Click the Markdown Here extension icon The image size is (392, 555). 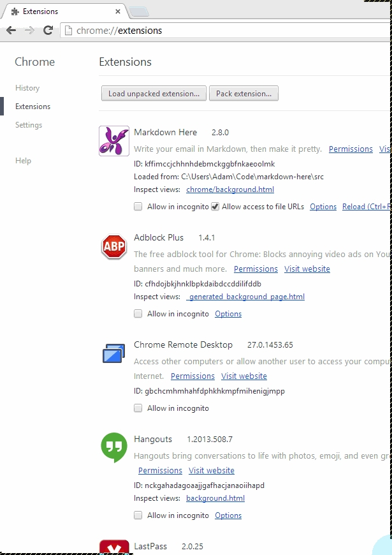[x=114, y=141]
